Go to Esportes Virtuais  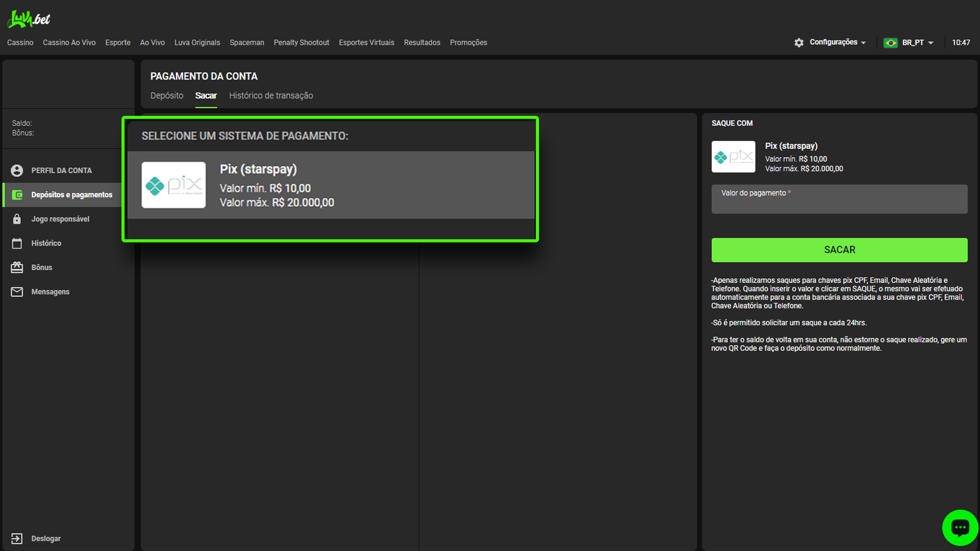tap(366, 43)
